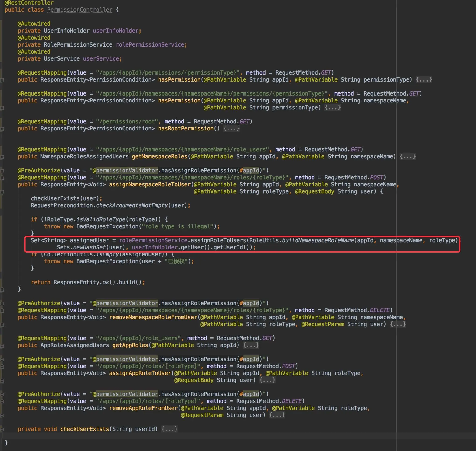Expand gutter fold marker for checkUserExists declaration
Image resolution: width=476 pixels, height=451 pixels.
[x=2, y=429]
